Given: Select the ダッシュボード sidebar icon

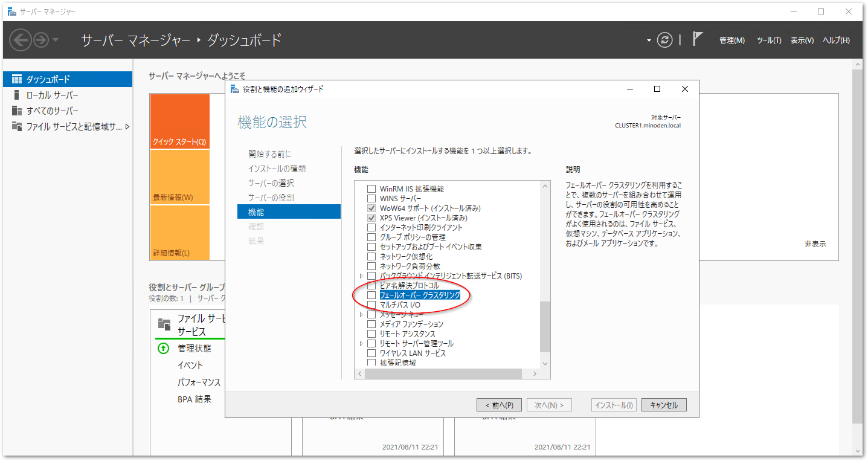Looking at the screenshot, I should coord(16,79).
